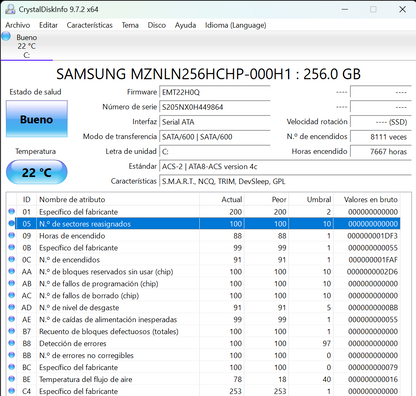Open the Características menu
Image resolution: width=416 pixels, height=396 pixels.
(x=90, y=25)
